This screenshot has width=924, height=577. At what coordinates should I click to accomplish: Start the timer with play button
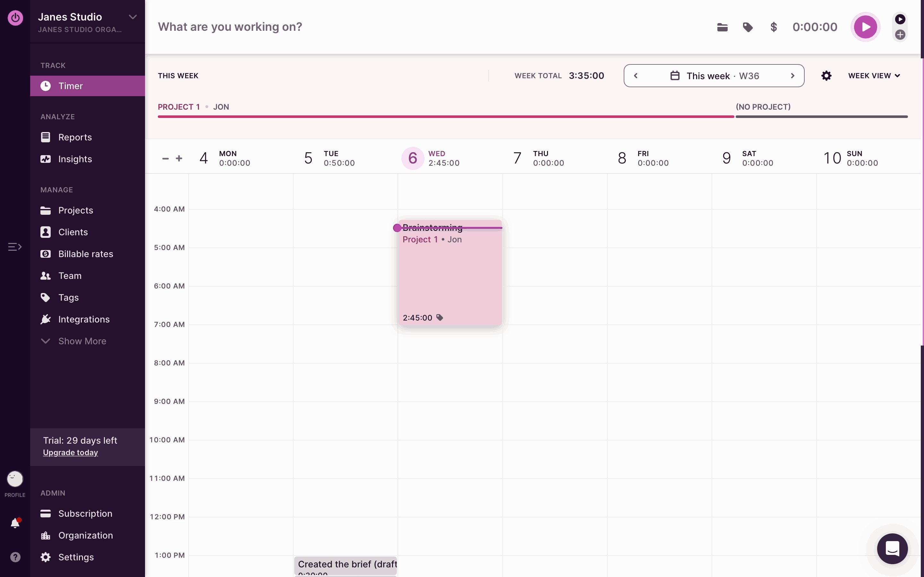click(865, 27)
